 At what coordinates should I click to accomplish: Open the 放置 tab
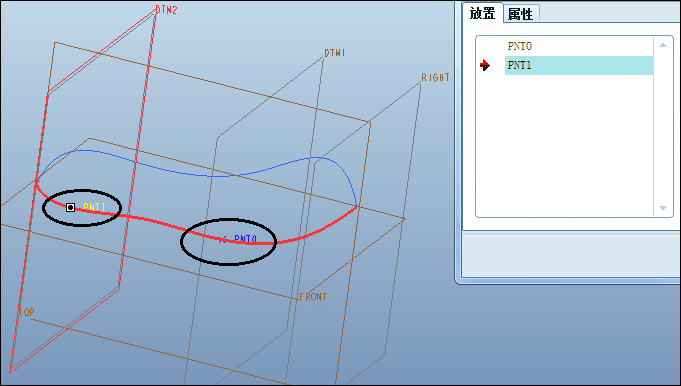[482, 13]
